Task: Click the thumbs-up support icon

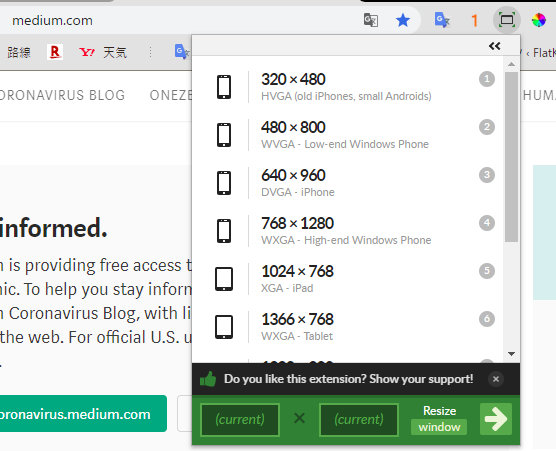Action: click(208, 379)
